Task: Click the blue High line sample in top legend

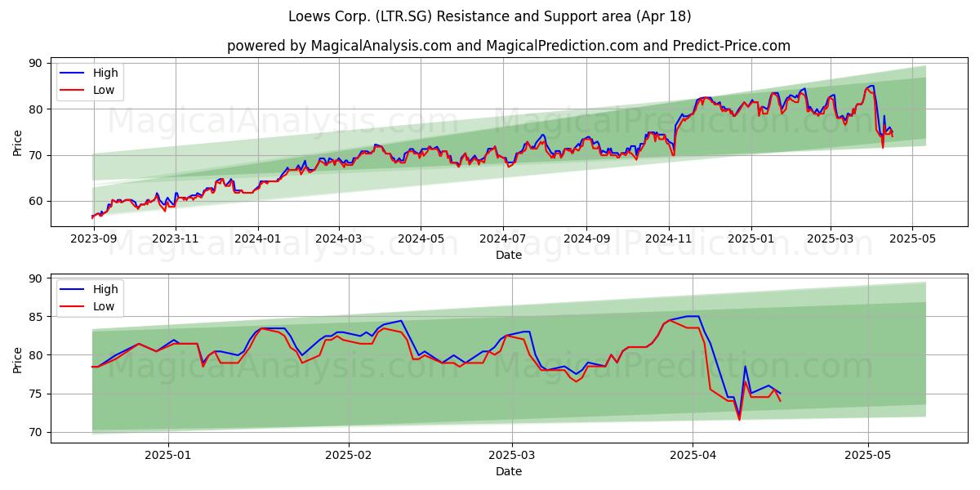Action: coord(73,73)
